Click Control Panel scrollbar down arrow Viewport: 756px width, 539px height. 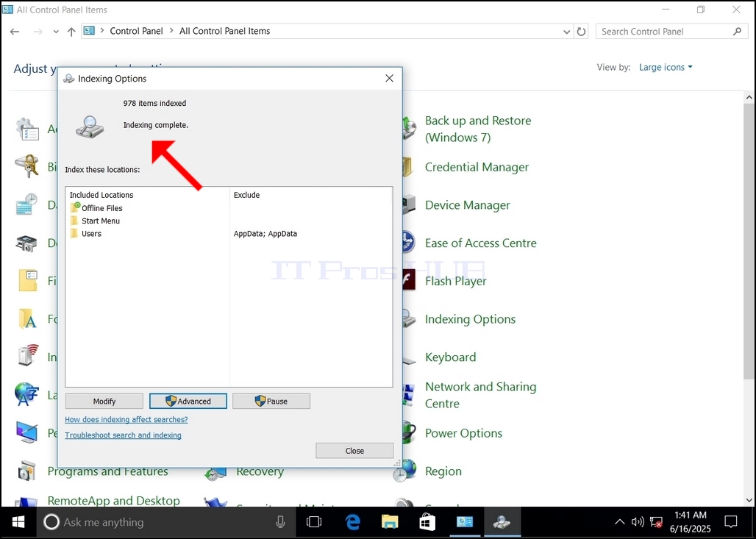coord(749,501)
